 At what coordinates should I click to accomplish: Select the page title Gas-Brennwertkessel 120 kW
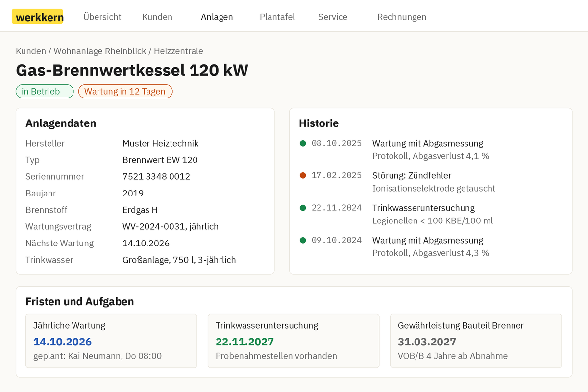132,71
